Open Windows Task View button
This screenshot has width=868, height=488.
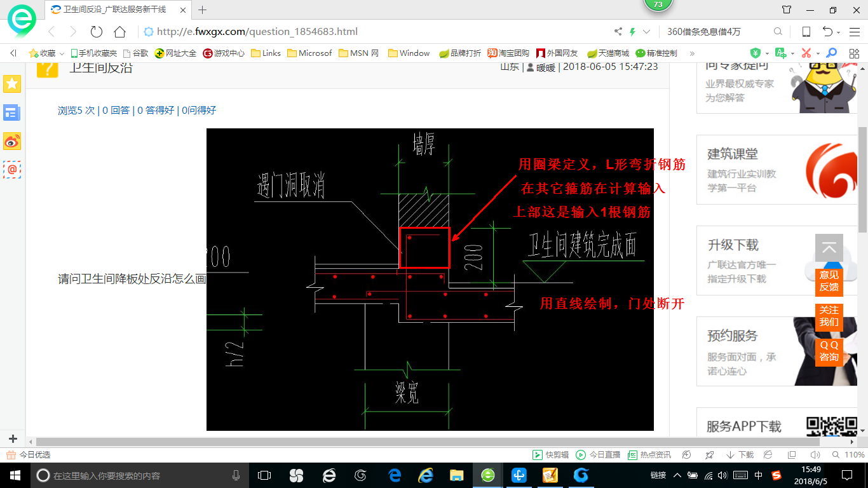pyautogui.click(x=264, y=475)
